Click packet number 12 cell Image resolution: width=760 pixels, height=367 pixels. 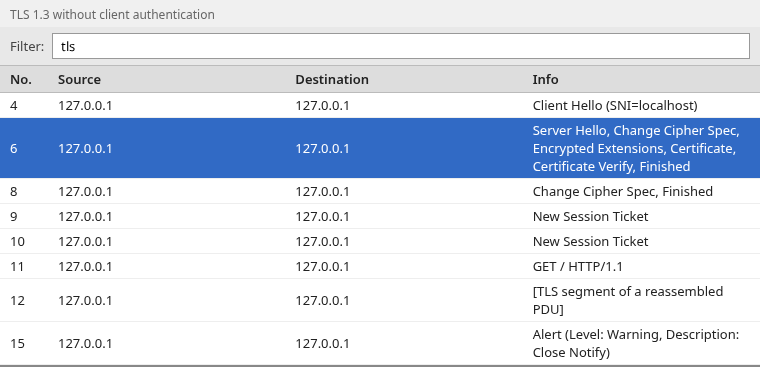coord(17,300)
